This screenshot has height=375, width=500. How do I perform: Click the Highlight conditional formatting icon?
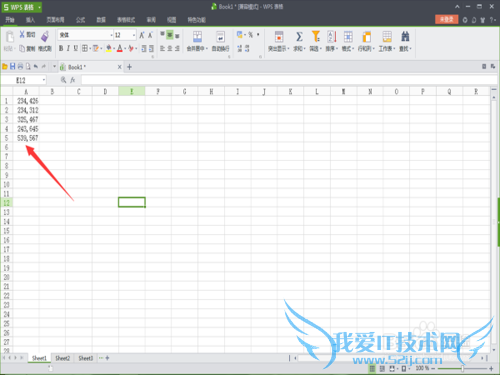click(x=279, y=37)
